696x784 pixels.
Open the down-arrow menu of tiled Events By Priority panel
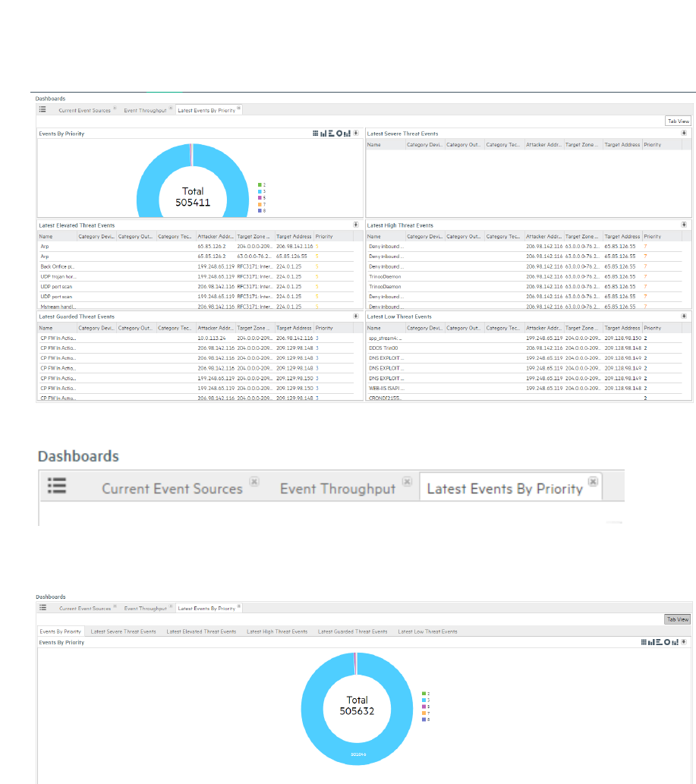click(356, 133)
